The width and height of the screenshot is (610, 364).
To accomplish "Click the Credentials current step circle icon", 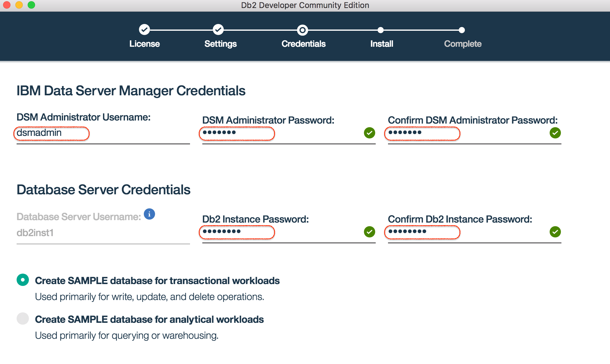I will pyautogui.click(x=303, y=30).
